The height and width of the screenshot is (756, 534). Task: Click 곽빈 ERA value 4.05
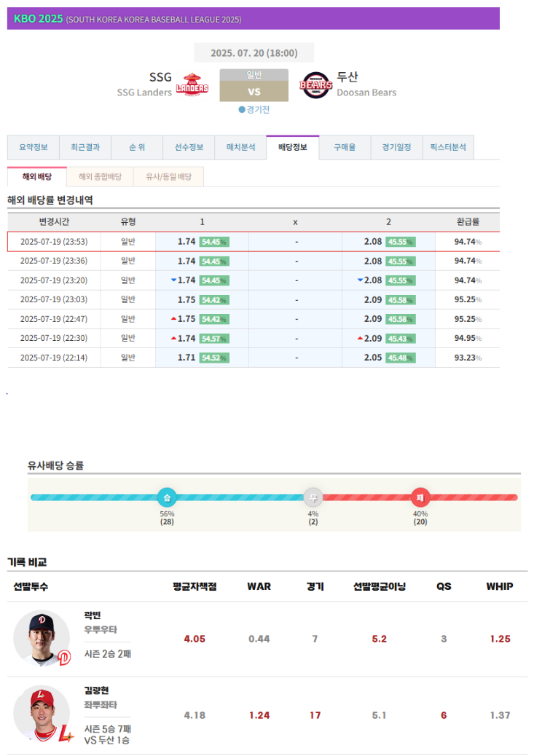coord(195,639)
